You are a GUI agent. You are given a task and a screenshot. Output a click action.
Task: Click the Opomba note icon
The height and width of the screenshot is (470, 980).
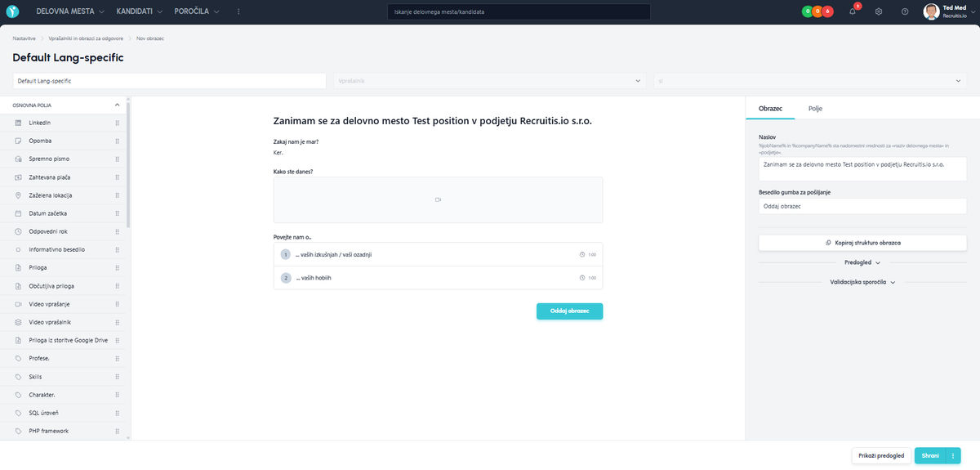tap(19, 141)
